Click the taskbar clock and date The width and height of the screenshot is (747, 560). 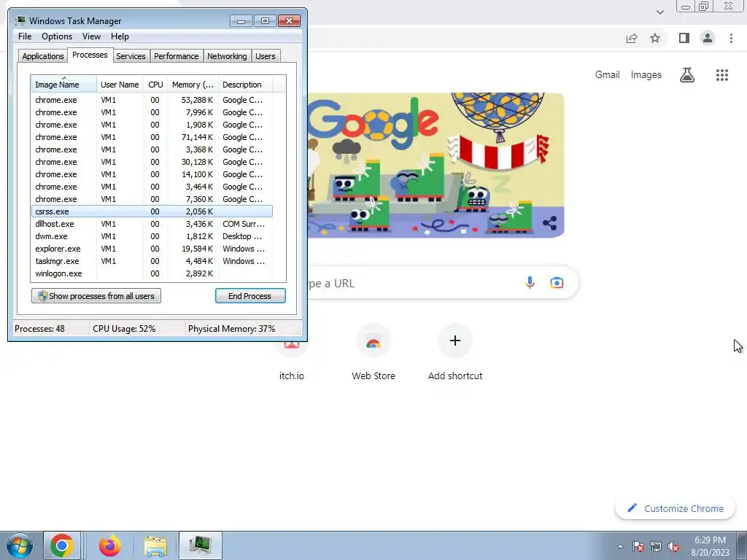point(710,546)
